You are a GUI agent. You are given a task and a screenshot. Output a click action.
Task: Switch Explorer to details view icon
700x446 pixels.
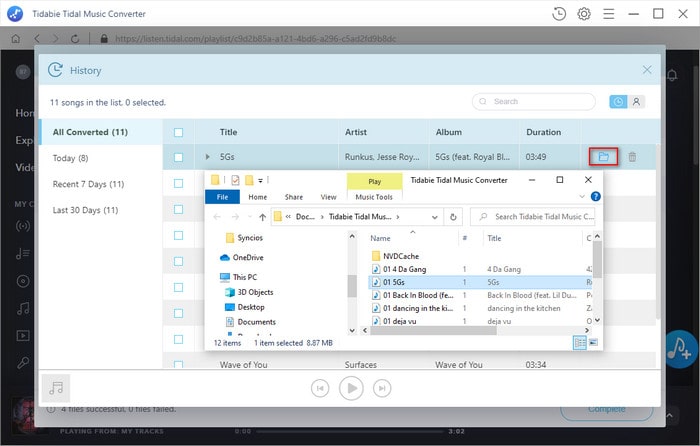[579, 343]
